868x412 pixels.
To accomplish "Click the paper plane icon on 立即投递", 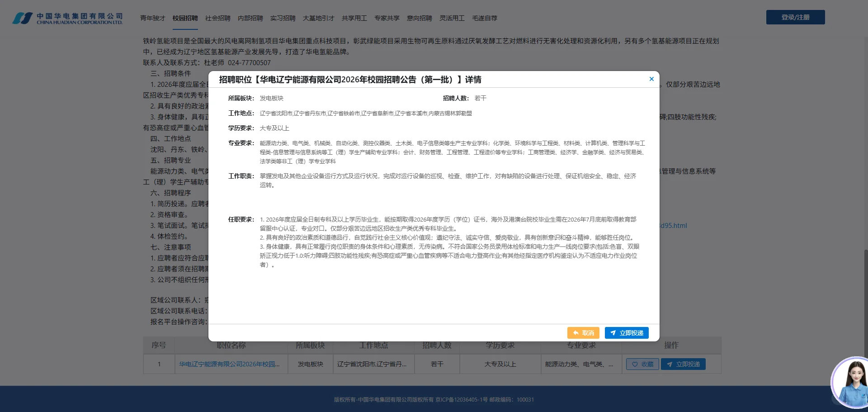I will point(613,332).
